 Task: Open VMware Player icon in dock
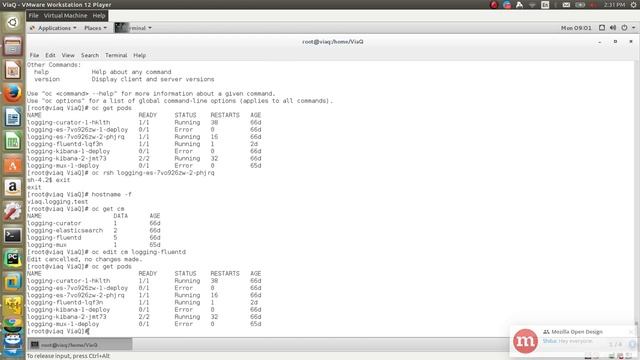12,282
